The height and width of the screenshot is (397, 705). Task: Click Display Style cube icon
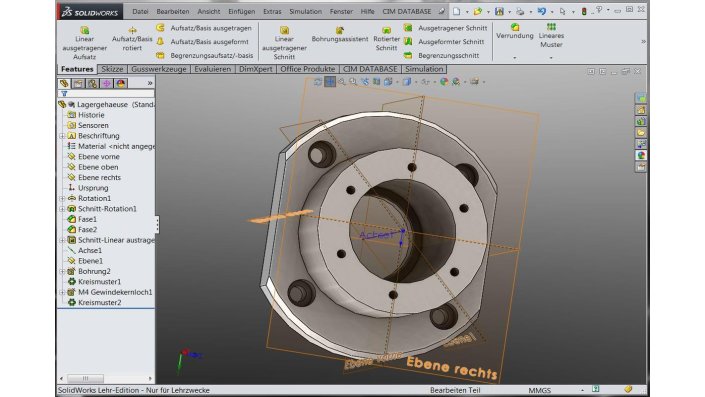407,81
